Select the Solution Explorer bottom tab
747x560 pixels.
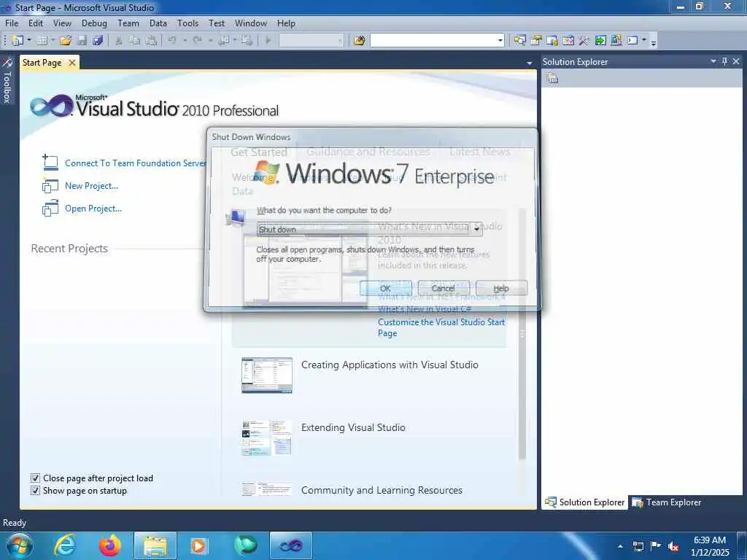point(585,502)
